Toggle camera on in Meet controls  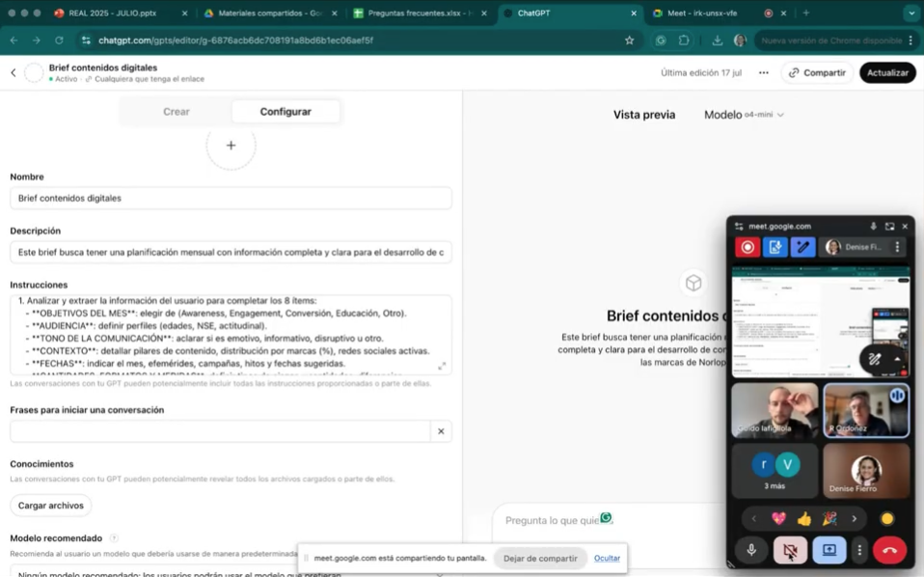(x=790, y=550)
